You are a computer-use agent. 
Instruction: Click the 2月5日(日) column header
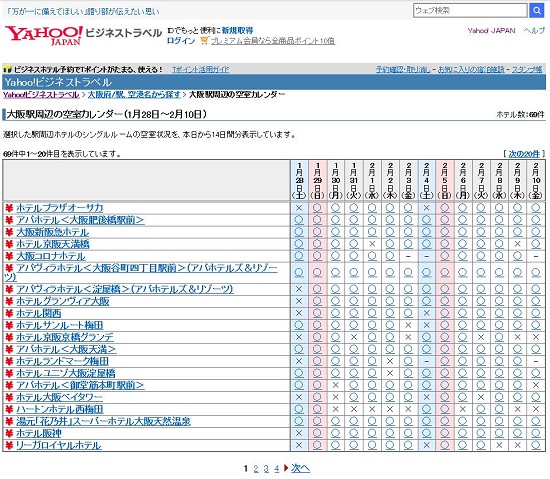coord(445,181)
